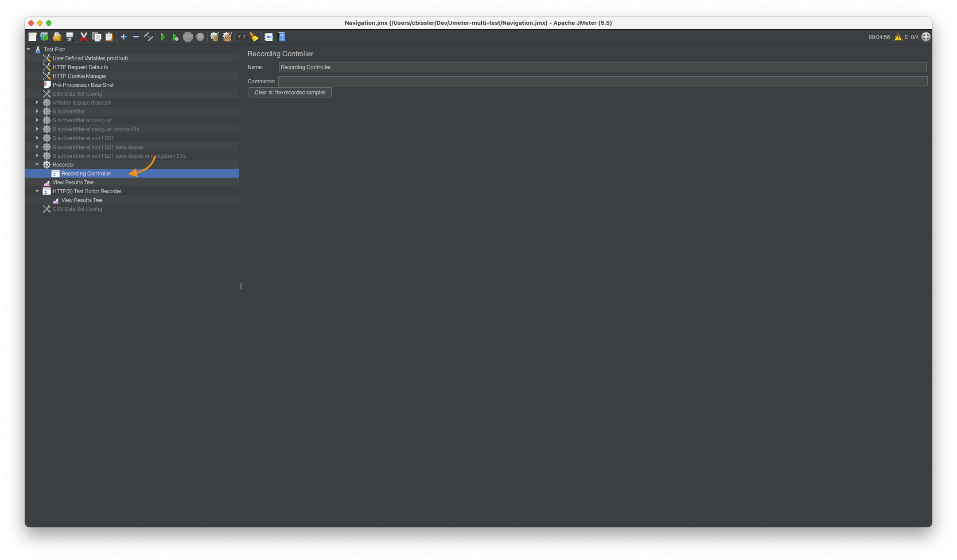Open the Templates icon in the toolbar
The height and width of the screenshot is (560, 957).
tap(44, 37)
